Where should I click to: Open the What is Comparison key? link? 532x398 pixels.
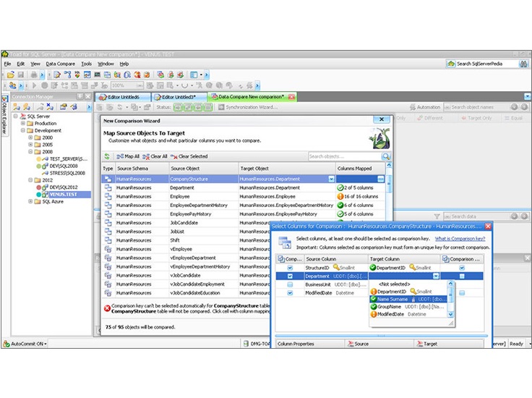(x=460, y=239)
